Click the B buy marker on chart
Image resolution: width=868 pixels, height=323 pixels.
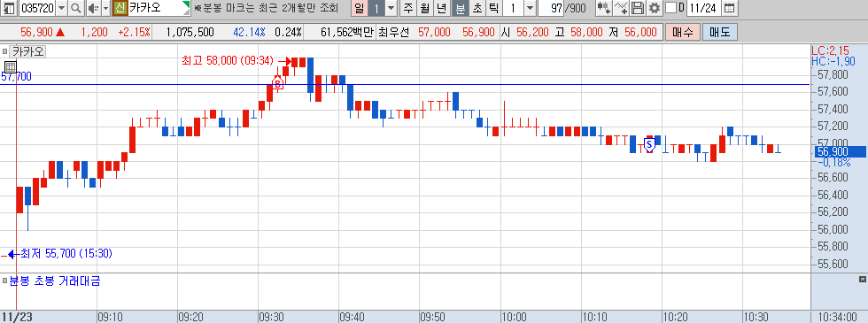click(278, 83)
